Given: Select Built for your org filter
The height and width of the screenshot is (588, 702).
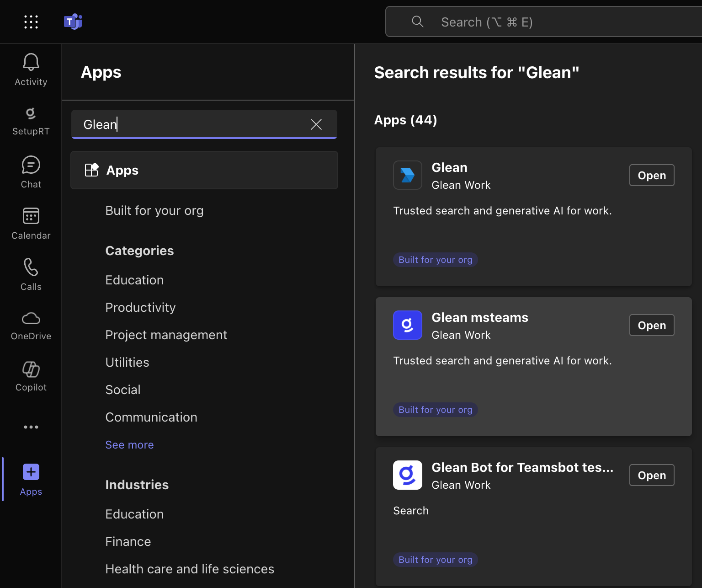Looking at the screenshot, I should (154, 211).
